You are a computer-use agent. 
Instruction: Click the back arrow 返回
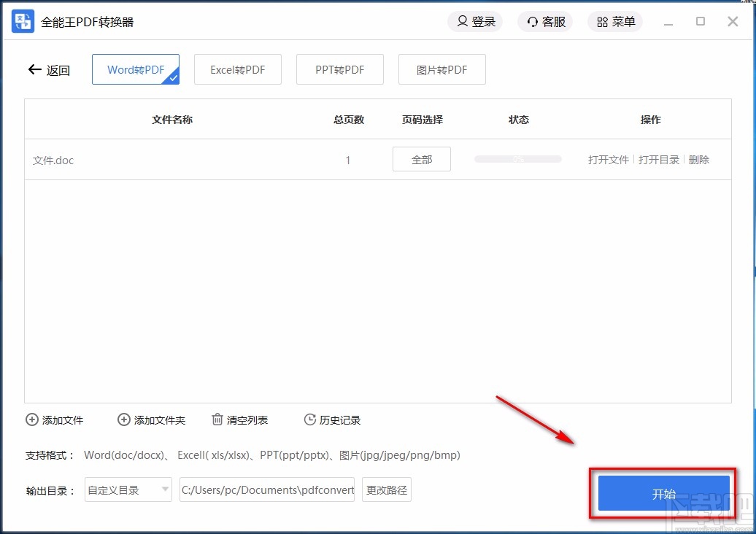click(34, 69)
